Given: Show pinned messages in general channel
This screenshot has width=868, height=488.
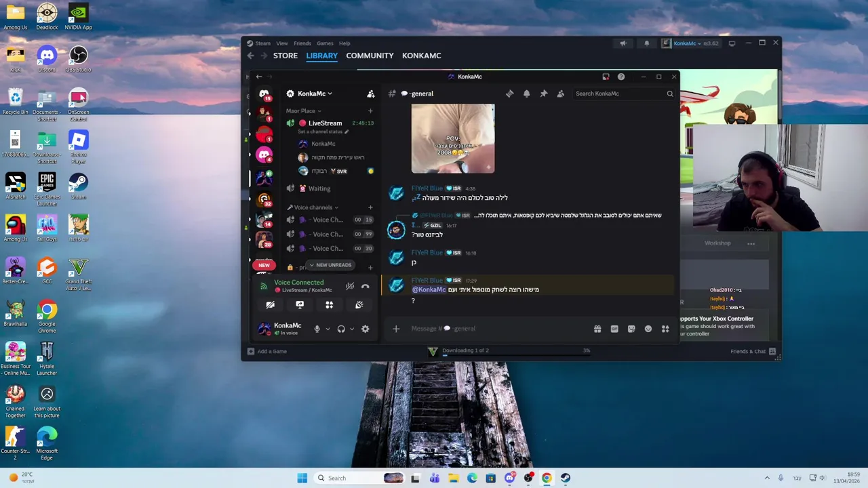Looking at the screenshot, I should click(543, 94).
